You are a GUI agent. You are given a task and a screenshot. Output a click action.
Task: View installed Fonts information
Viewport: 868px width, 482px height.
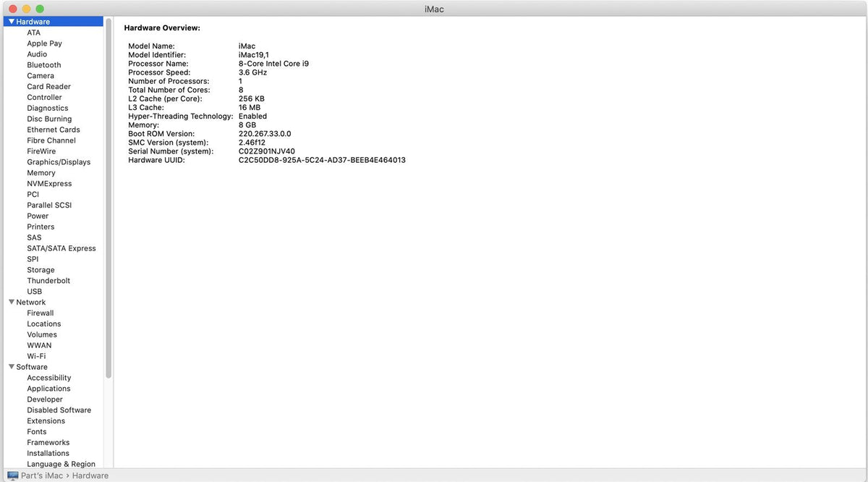pyautogui.click(x=36, y=431)
